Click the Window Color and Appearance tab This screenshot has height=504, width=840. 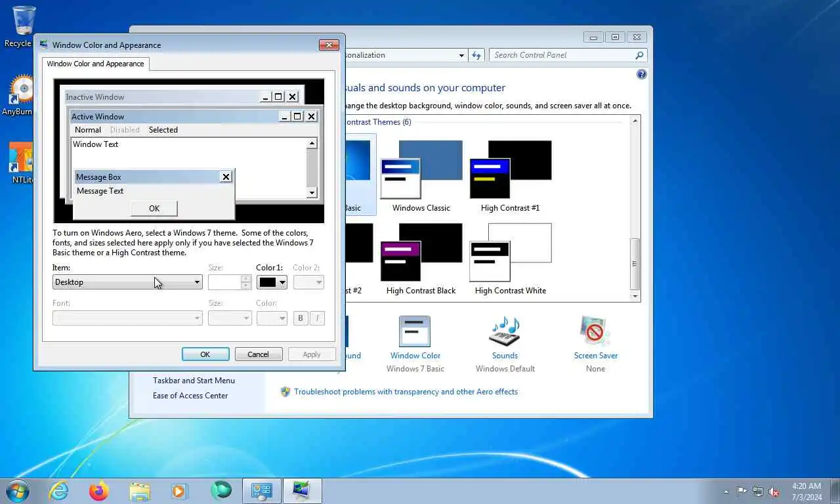[96, 64]
